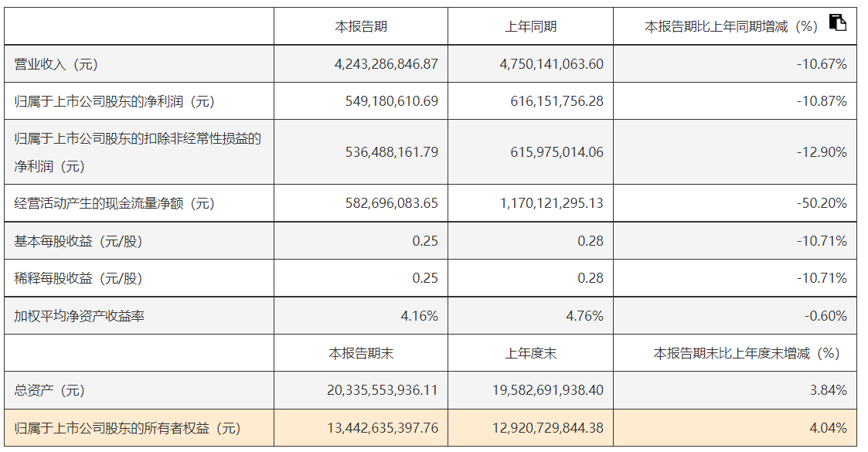Click the copy table icon
The image size is (868, 452).
pyautogui.click(x=837, y=22)
